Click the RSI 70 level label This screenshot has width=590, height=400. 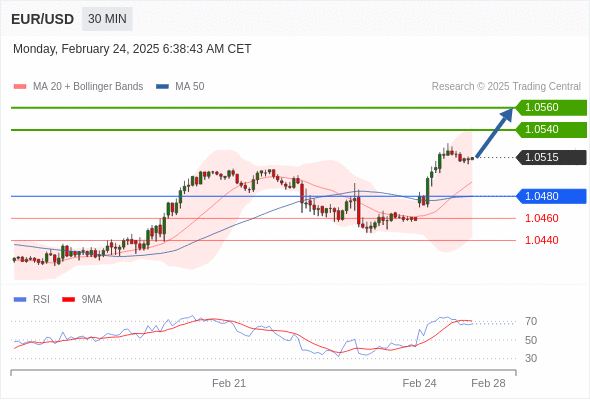pyautogui.click(x=531, y=321)
